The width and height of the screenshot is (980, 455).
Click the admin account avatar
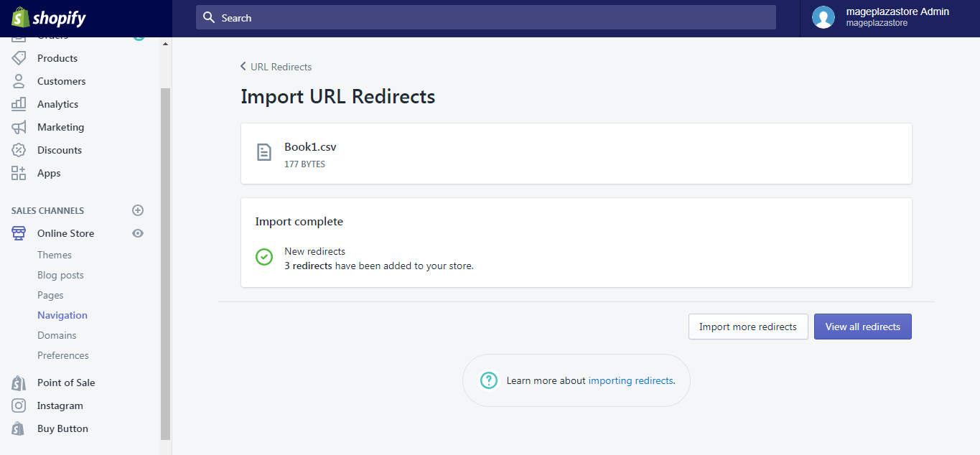pos(823,17)
